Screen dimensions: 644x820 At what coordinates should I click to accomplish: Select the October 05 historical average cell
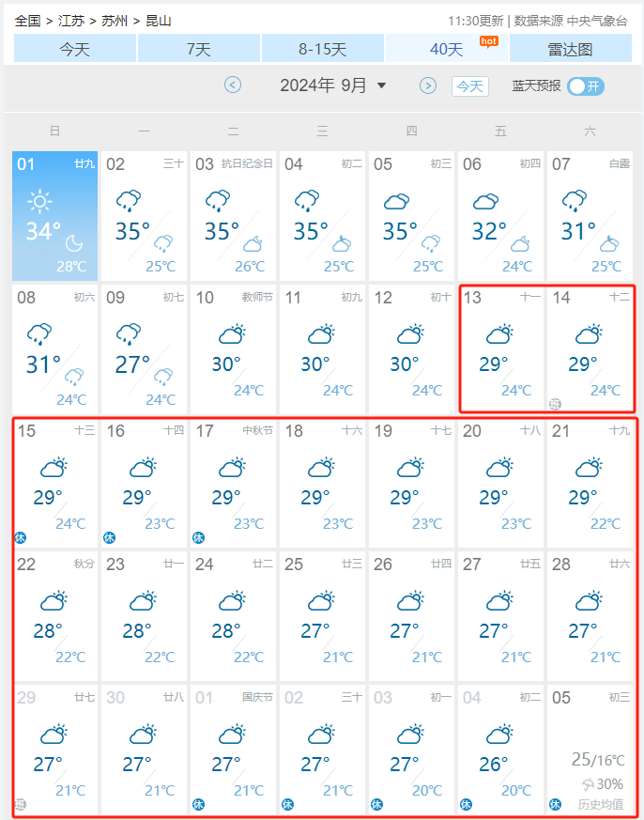click(x=590, y=749)
